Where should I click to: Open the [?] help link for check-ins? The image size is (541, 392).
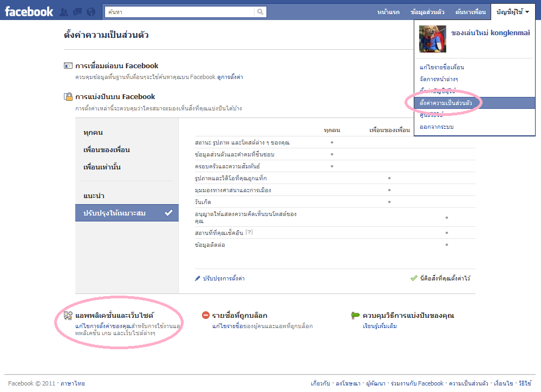[249, 232]
